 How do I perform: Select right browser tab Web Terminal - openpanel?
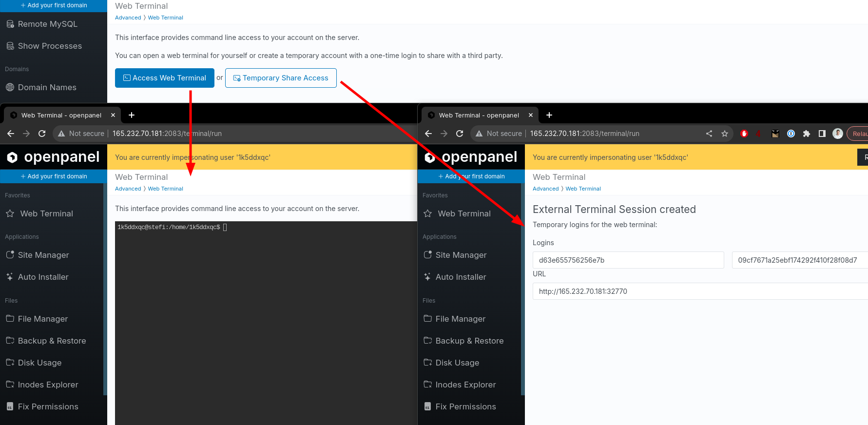[x=479, y=115]
